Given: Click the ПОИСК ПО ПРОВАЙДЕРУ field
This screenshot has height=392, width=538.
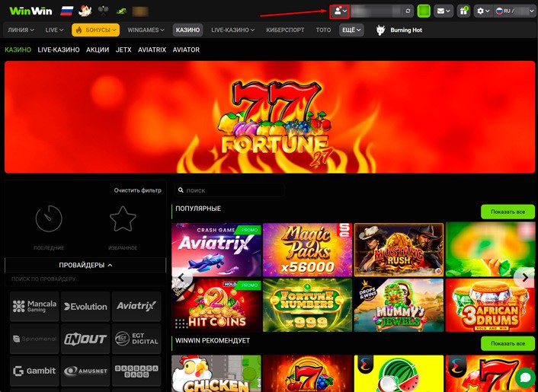Looking at the screenshot, I should (85, 279).
